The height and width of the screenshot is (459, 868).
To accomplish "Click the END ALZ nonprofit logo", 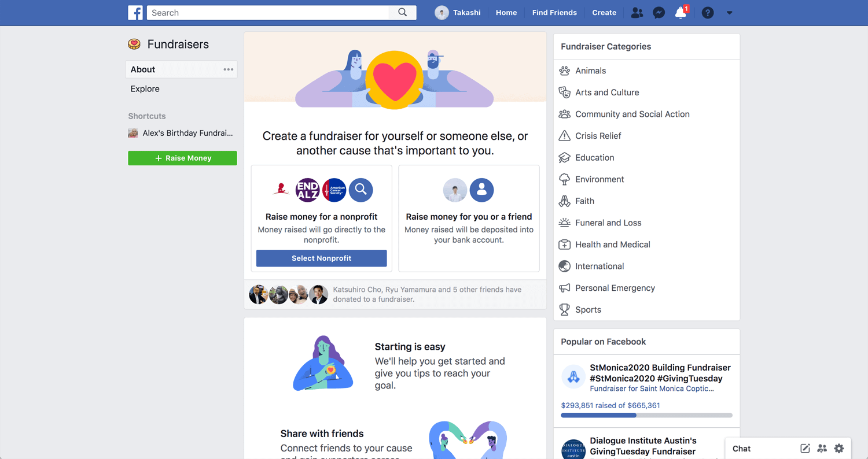I will [307, 190].
